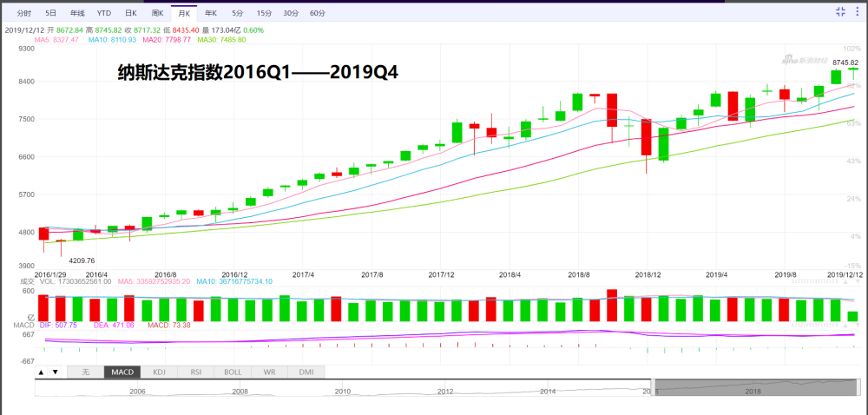
Task: Click the 2010 position on the overview timeline
Action: click(343, 392)
